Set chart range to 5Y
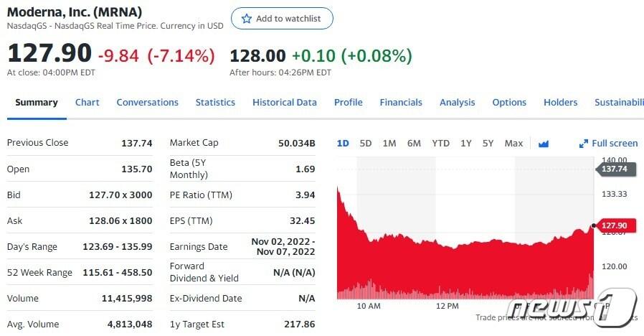This screenshot has width=644, height=336. click(488, 144)
